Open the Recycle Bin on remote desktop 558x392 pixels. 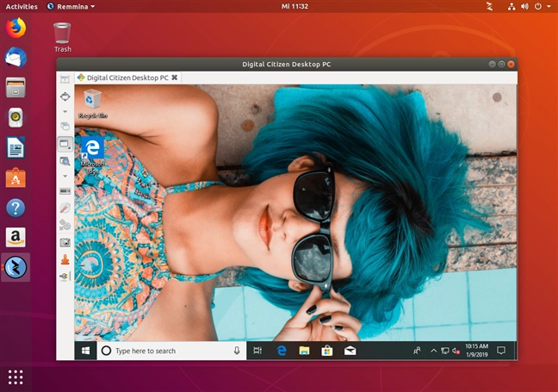tap(92, 103)
